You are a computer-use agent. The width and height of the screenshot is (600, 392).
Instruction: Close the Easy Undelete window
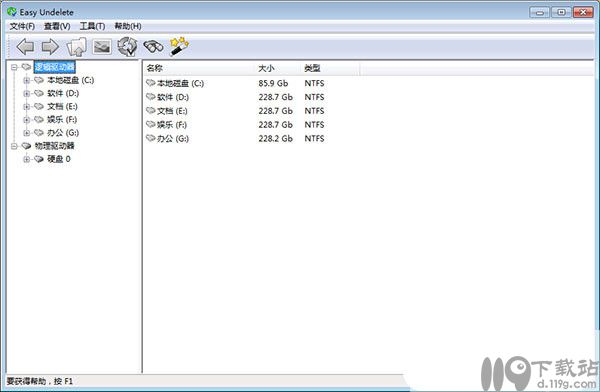(583, 12)
